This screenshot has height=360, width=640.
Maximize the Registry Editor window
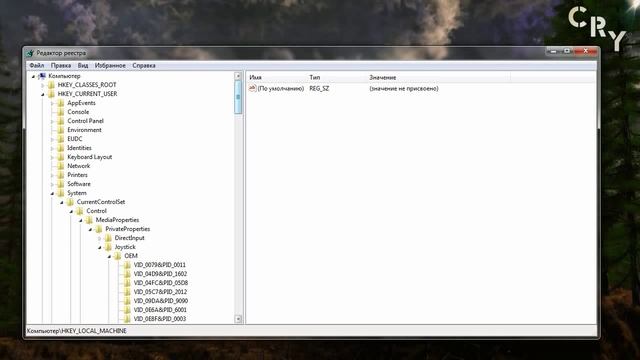567,51
